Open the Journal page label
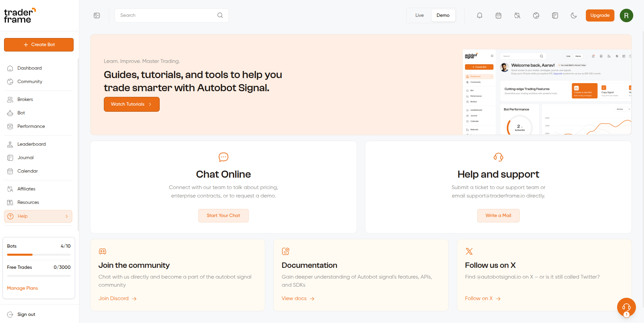This screenshot has width=644, height=323. coord(26,158)
